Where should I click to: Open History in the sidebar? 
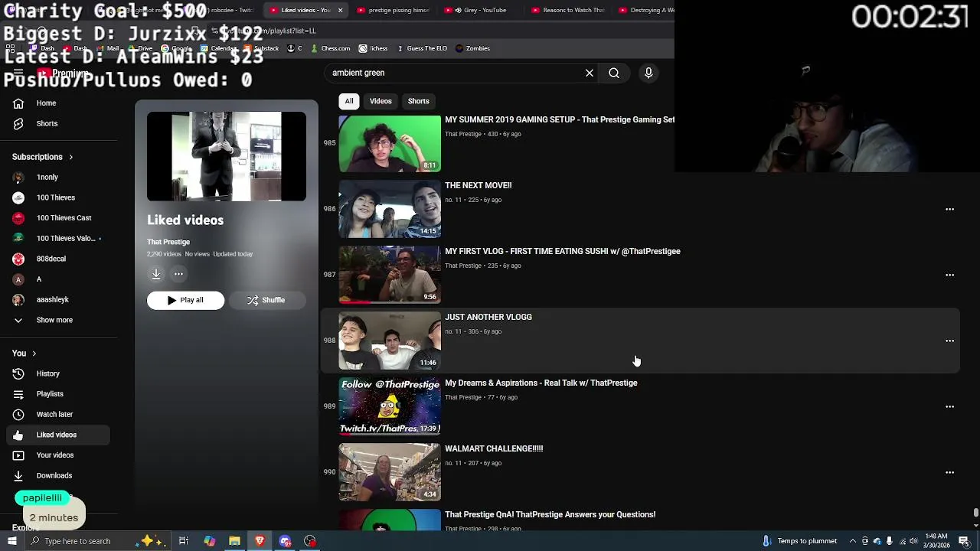(58, 373)
